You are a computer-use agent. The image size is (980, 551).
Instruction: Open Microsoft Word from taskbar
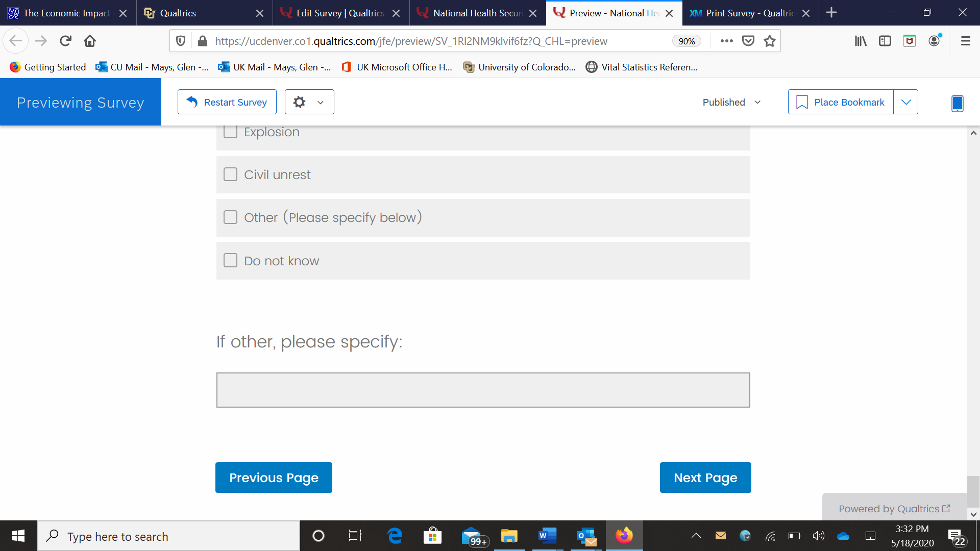tap(547, 536)
